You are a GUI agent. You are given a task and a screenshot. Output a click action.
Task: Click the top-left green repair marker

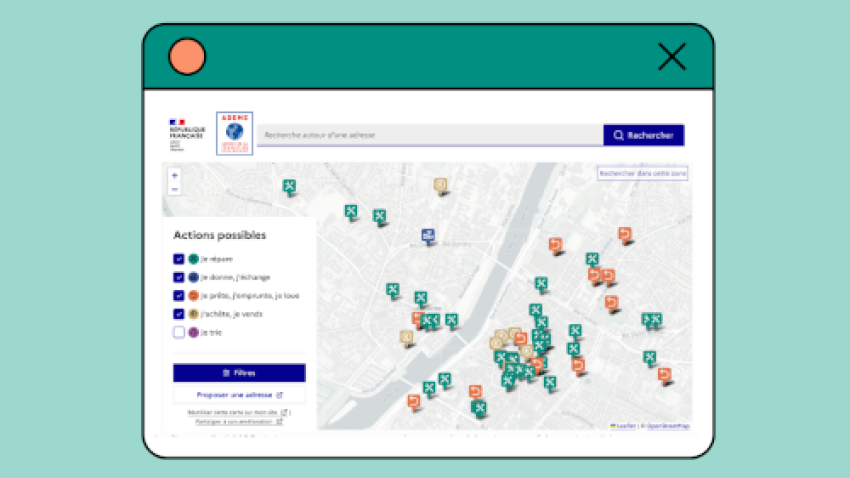coord(289,187)
